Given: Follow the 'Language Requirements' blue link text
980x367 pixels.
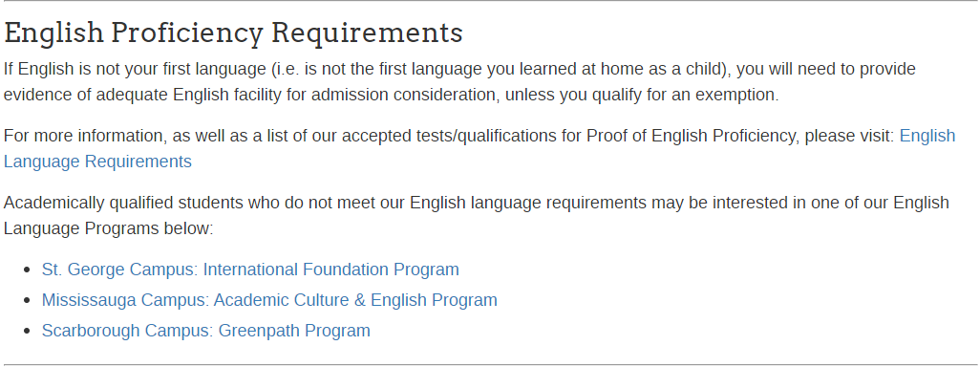Looking at the screenshot, I should pos(97,162).
